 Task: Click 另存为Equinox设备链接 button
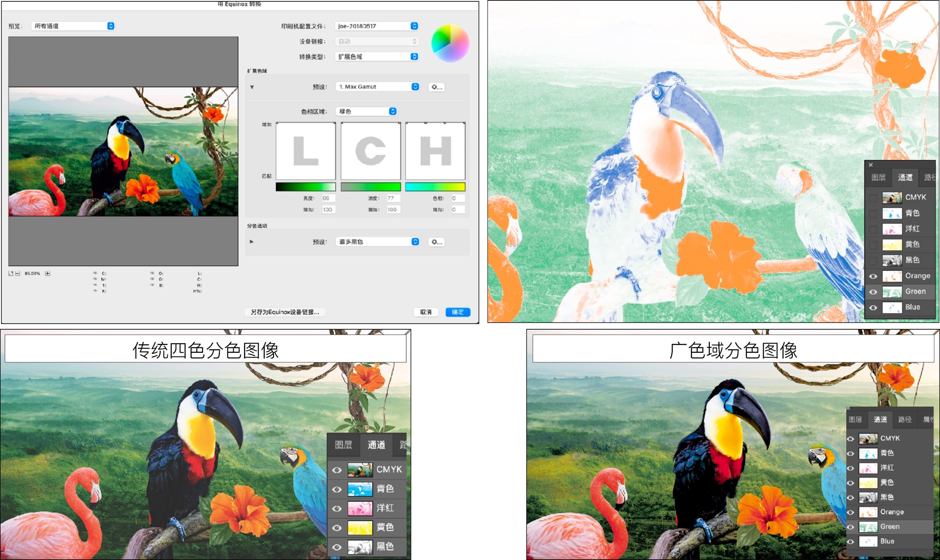pyautogui.click(x=285, y=312)
